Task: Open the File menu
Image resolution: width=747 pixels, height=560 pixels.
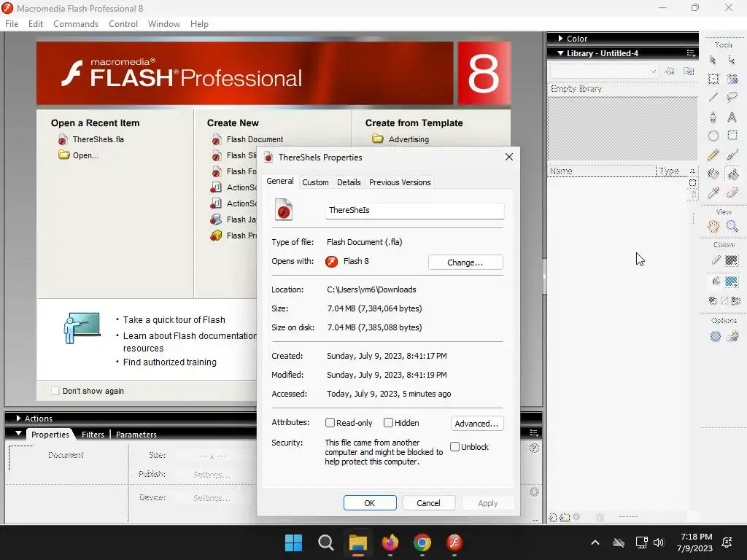Action: 12,24
